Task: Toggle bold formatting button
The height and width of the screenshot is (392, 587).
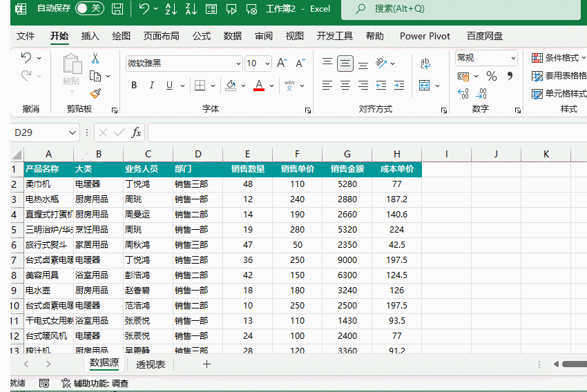Action: 133,86
